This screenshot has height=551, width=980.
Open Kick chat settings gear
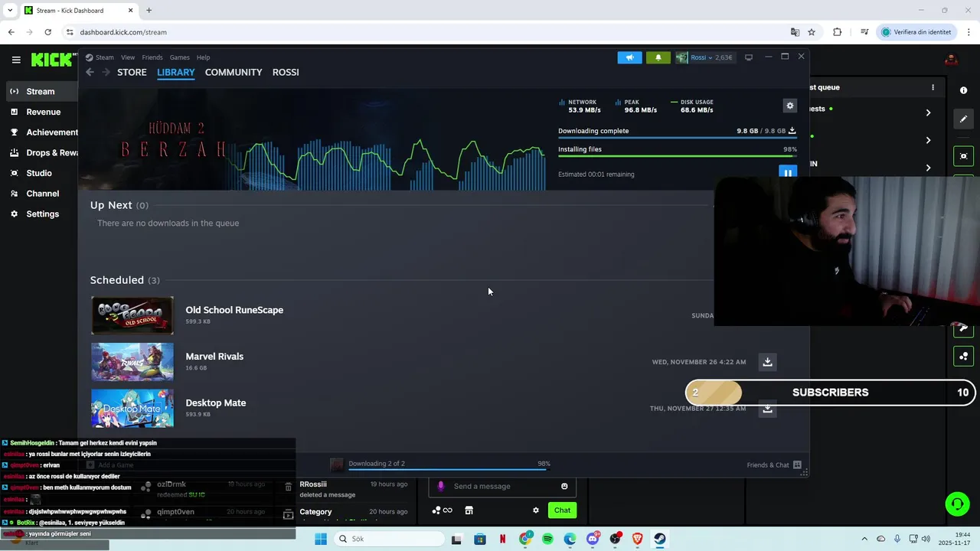536,510
